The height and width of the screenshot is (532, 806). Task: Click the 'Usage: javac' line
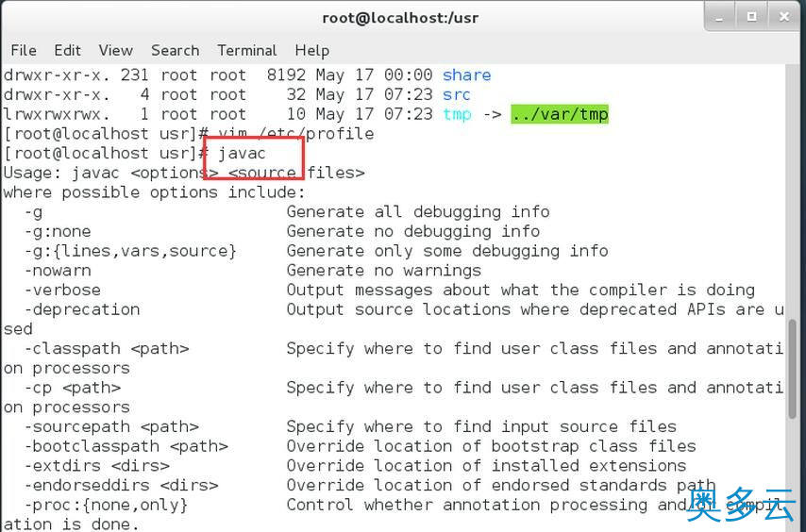pos(184,173)
